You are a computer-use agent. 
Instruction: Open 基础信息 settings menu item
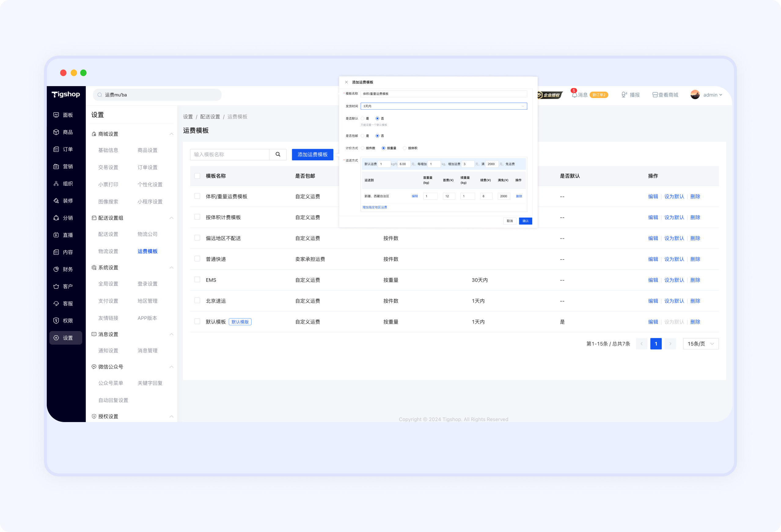coord(108,150)
